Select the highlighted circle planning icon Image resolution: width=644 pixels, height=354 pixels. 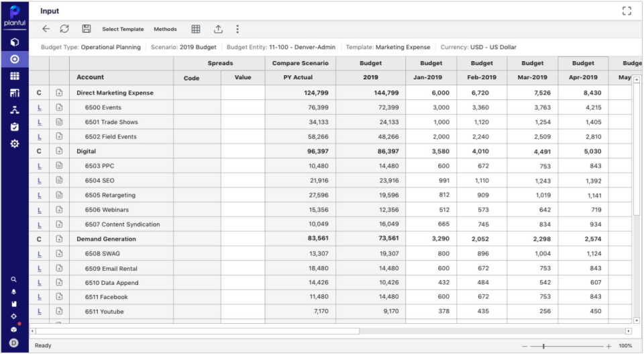pos(14,59)
